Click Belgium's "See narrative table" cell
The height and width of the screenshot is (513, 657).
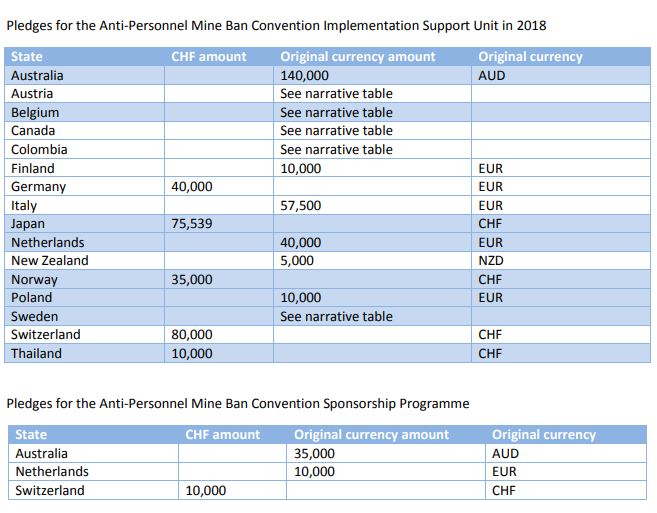click(x=336, y=112)
